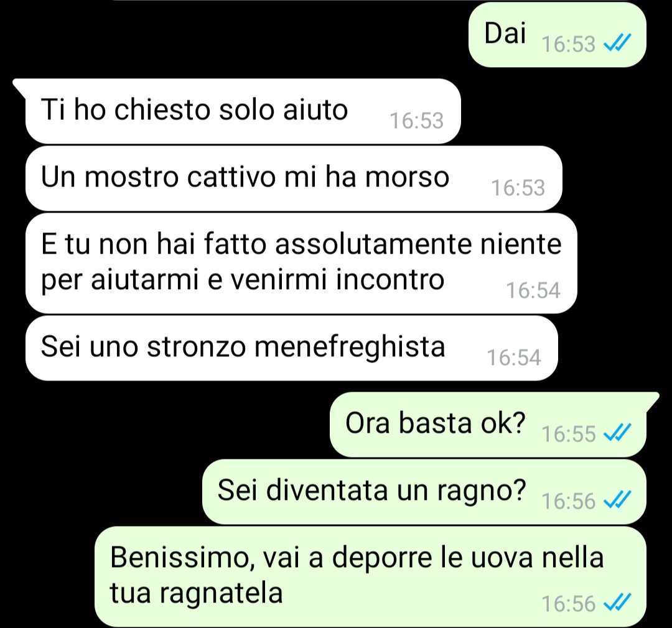This screenshot has width=672, height=628.
Task: Click 16:56 timestamp under 'tua ragnatela'
Action: tap(568, 604)
